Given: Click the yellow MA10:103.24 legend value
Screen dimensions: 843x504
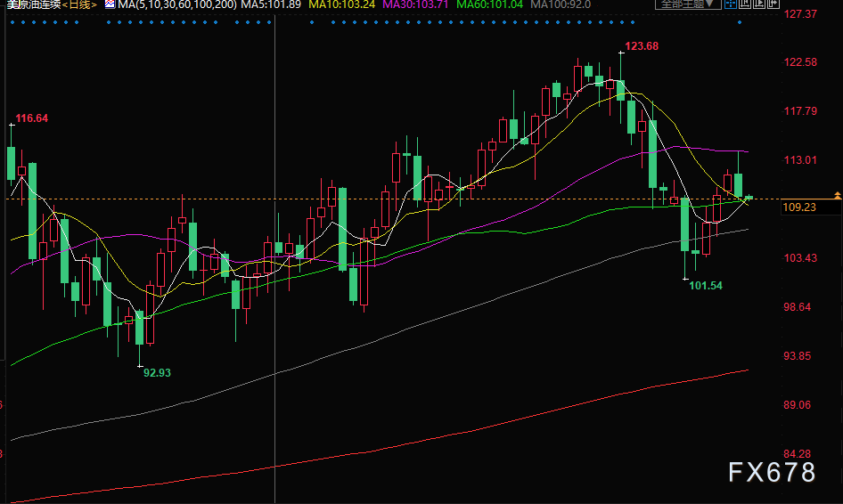Looking at the screenshot, I should (x=342, y=4).
